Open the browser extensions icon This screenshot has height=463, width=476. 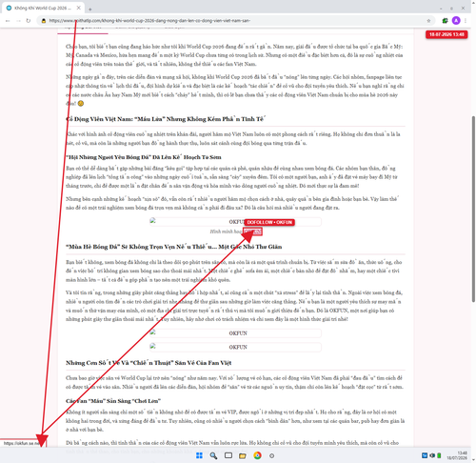[x=445, y=21]
